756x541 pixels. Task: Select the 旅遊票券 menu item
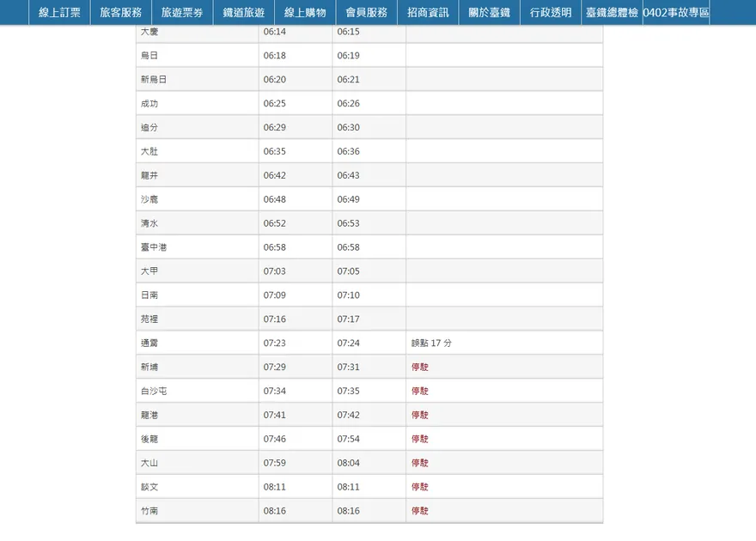pyautogui.click(x=182, y=13)
